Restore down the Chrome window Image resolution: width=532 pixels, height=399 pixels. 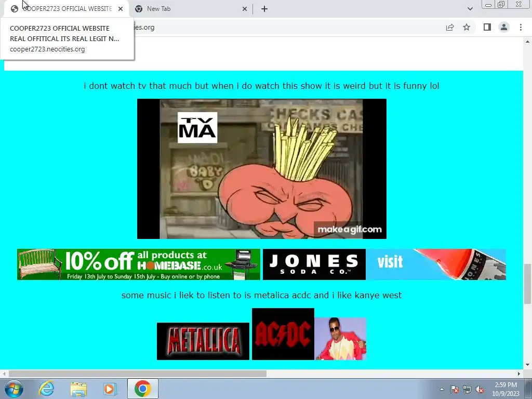point(501,4)
